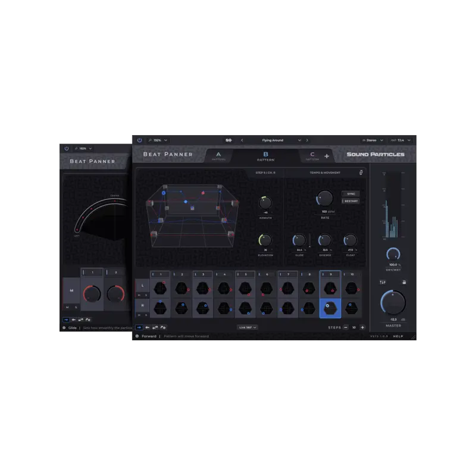Select ping-pong direction icon in front window
The image size is (476, 476).
coord(155,327)
